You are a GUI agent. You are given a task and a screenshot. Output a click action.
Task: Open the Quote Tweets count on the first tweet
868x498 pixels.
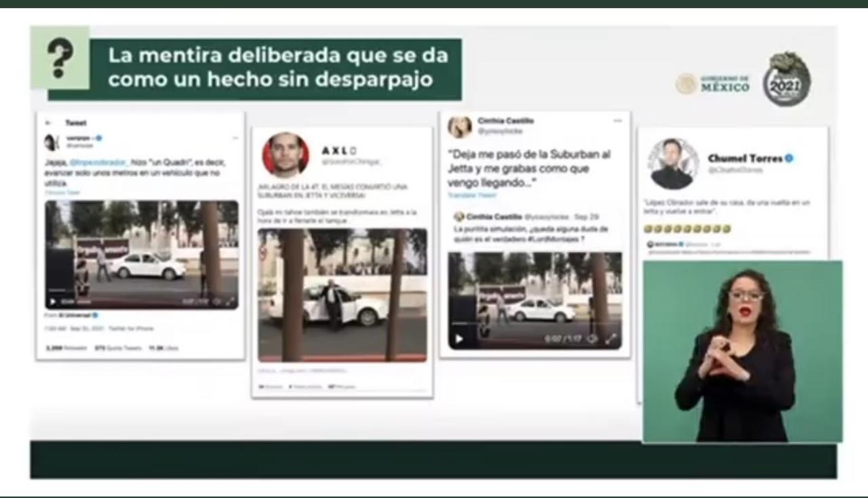pyautogui.click(x=119, y=348)
